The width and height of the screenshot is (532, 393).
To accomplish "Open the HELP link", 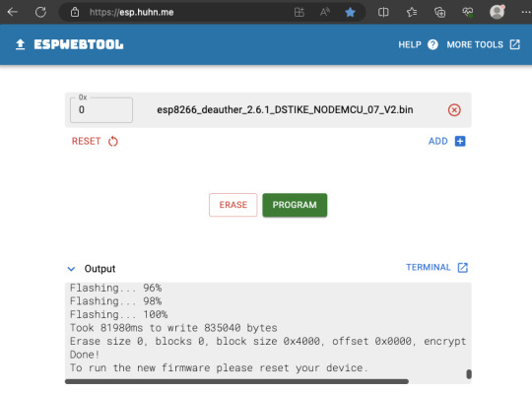I will tap(410, 44).
